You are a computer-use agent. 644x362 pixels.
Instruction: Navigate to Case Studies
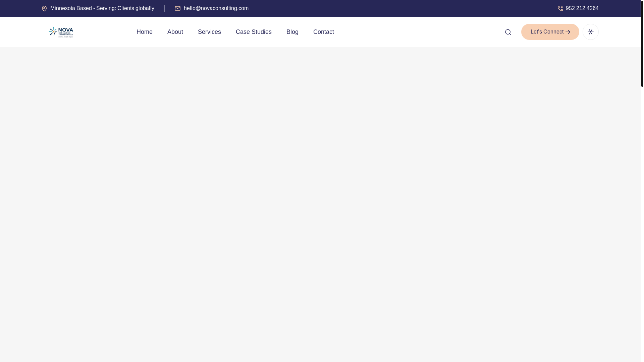[x=254, y=32]
